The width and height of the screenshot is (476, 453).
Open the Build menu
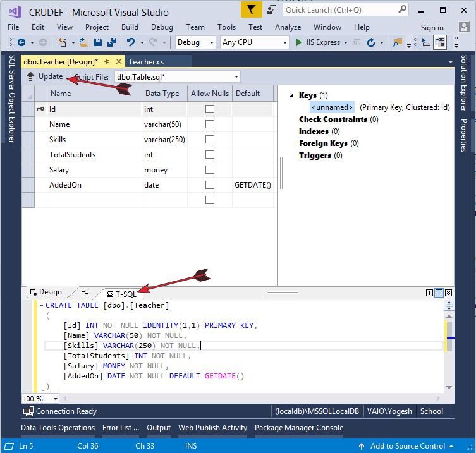[x=130, y=27]
